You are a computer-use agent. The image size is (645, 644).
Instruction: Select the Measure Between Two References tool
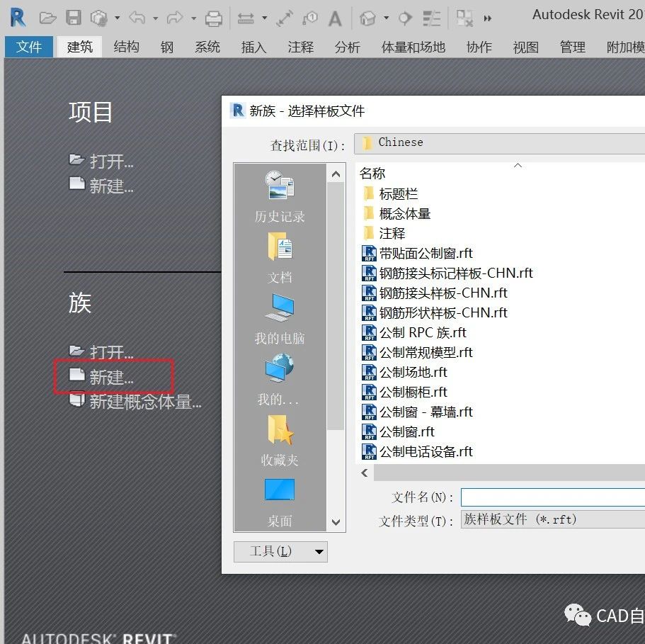(246, 18)
